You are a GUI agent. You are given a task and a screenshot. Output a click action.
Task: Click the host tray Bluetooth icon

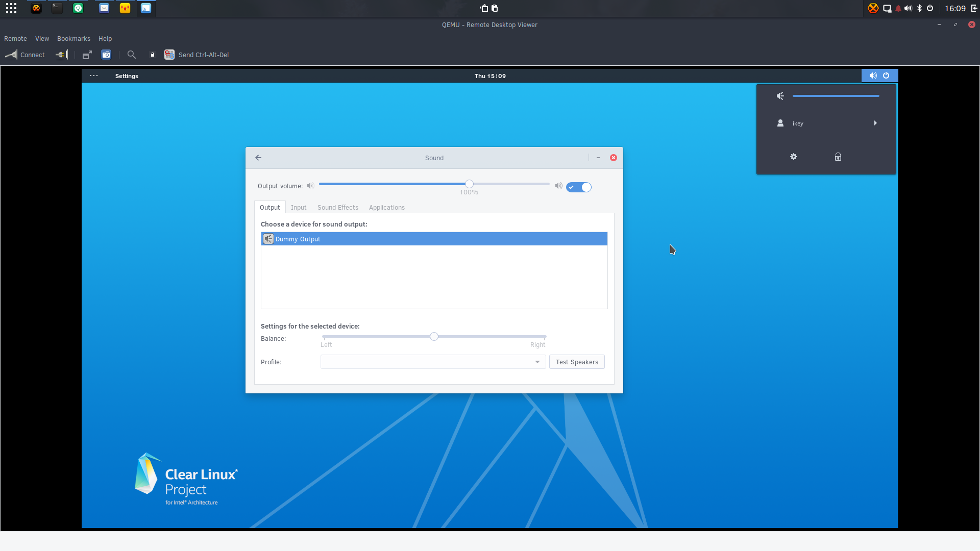[919, 8]
